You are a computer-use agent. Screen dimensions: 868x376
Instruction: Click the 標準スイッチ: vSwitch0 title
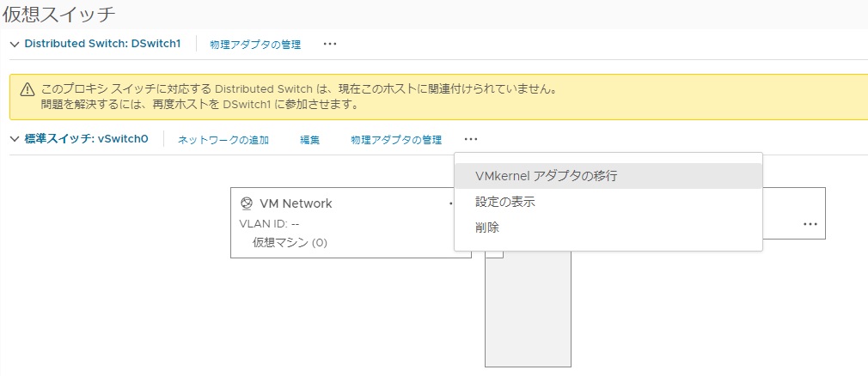pyautogui.click(x=86, y=139)
